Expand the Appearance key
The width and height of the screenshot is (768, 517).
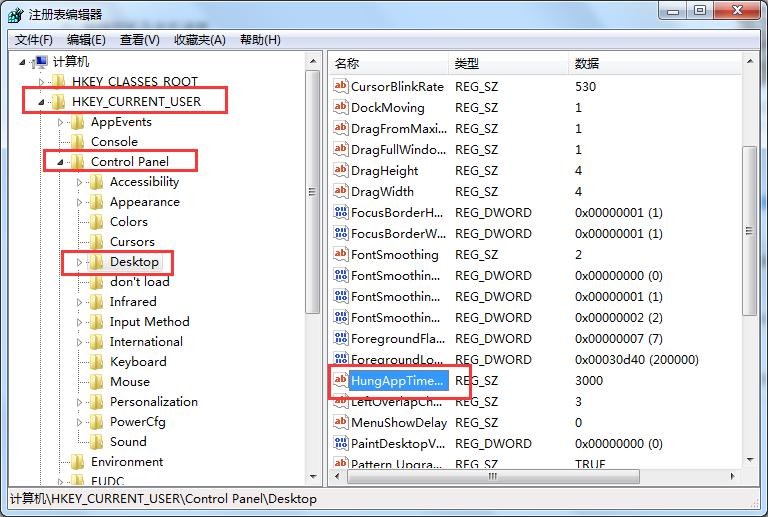click(80, 202)
